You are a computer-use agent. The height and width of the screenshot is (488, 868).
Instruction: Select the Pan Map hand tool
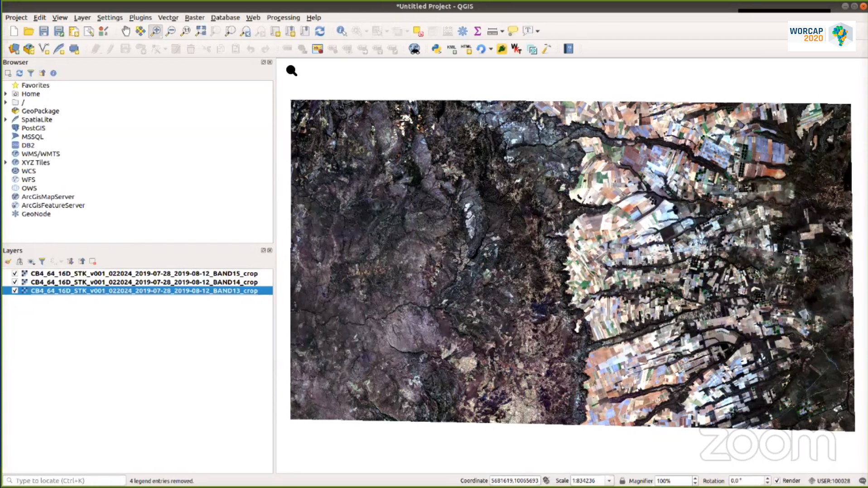point(125,31)
